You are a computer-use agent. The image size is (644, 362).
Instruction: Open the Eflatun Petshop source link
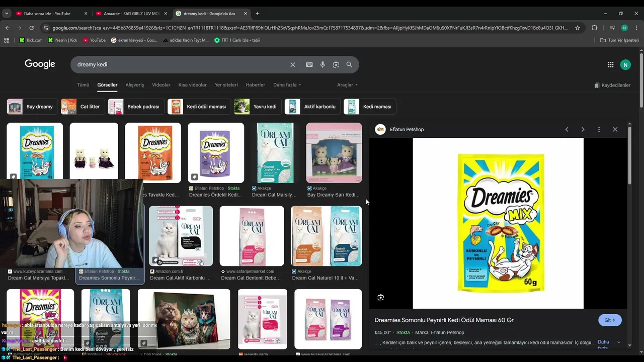click(407, 130)
